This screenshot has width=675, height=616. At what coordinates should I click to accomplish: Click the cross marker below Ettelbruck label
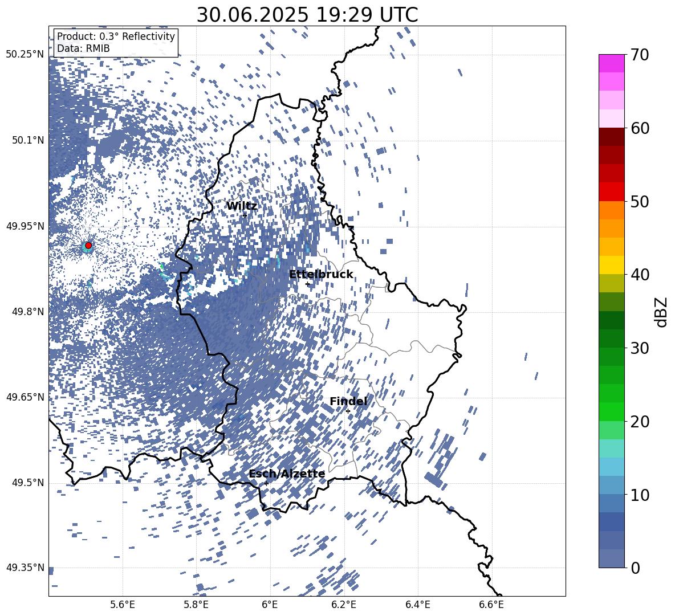308,284
